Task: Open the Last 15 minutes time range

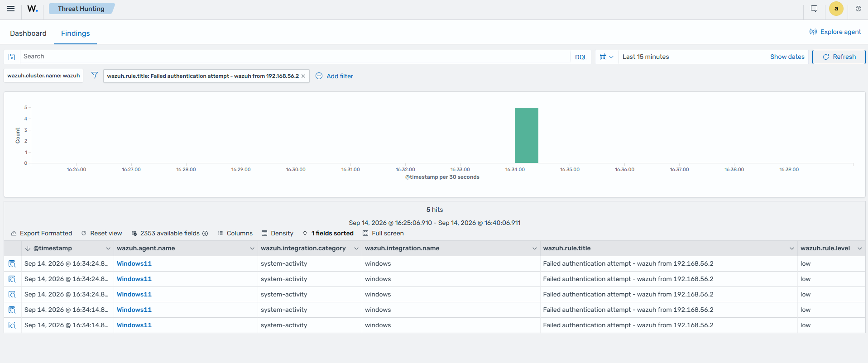Action: 646,57
